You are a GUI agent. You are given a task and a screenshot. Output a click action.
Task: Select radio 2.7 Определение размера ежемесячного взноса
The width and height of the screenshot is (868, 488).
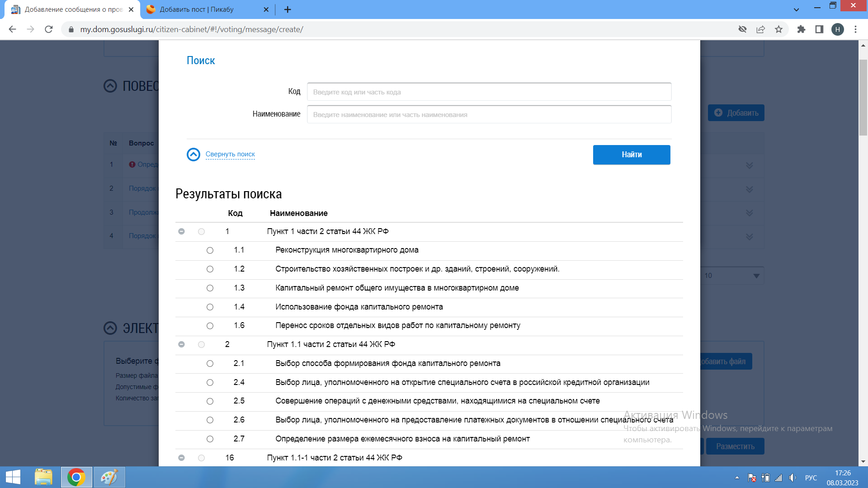[x=210, y=439]
